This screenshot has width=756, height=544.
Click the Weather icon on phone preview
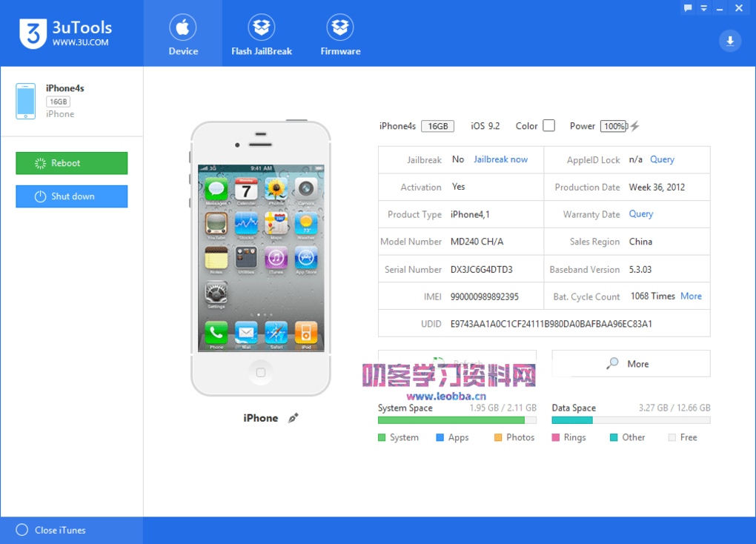point(305,223)
